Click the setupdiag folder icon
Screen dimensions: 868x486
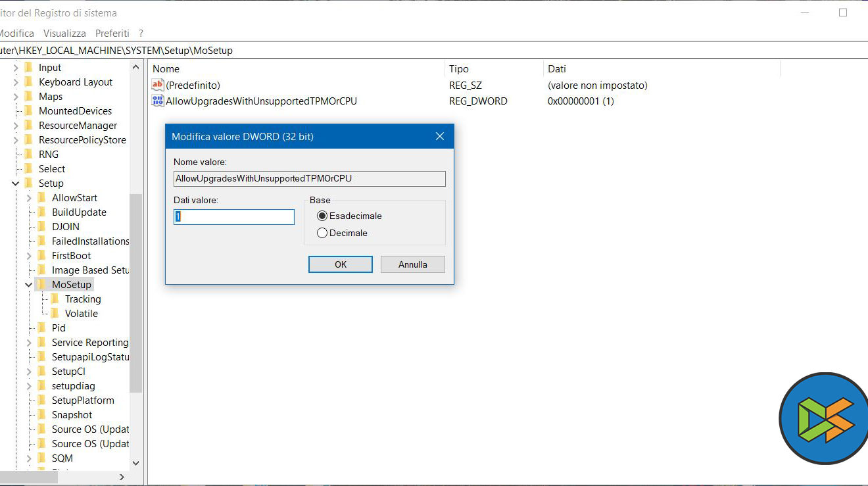[x=41, y=385]
